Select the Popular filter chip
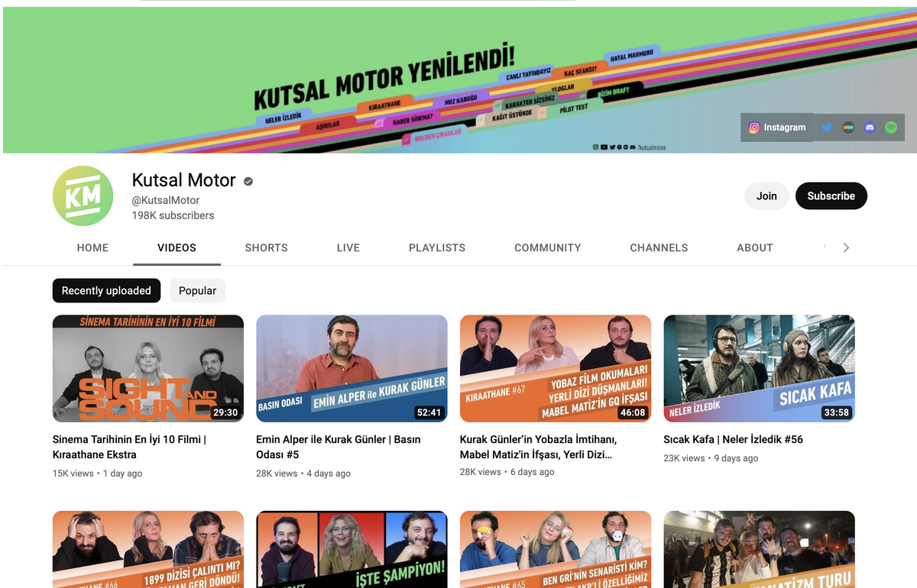 197,290
